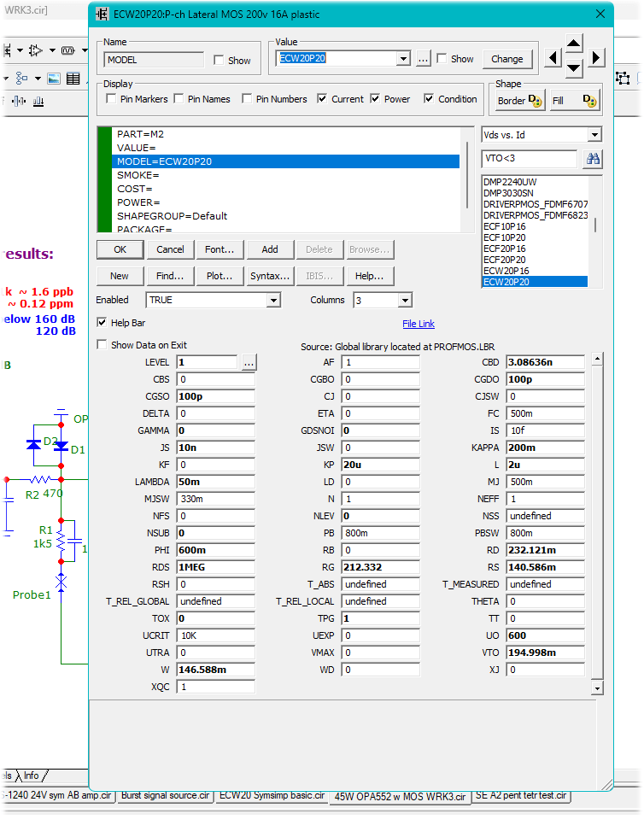Click the flowchart schematic icon in toolbar
Screen dimensions: 644x837
(21, 79)
